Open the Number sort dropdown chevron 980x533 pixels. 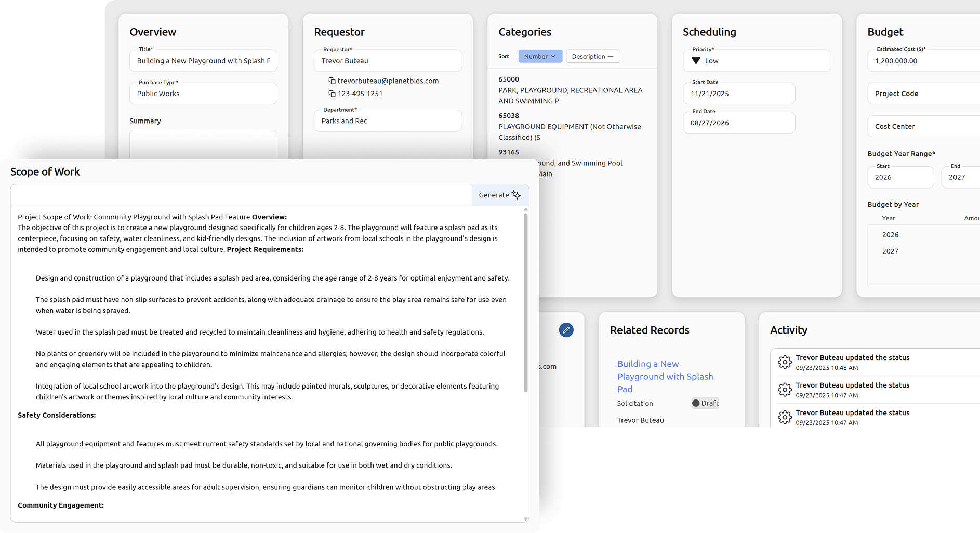(x=554, y=56)
